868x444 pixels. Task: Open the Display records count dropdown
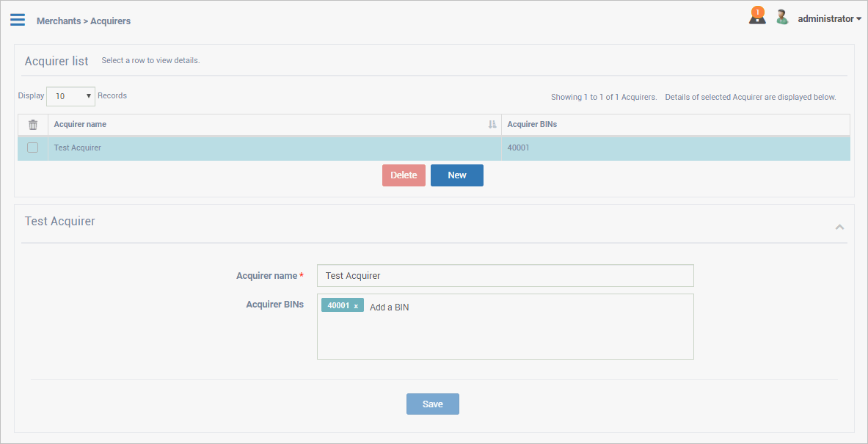[x=70, y=96]
